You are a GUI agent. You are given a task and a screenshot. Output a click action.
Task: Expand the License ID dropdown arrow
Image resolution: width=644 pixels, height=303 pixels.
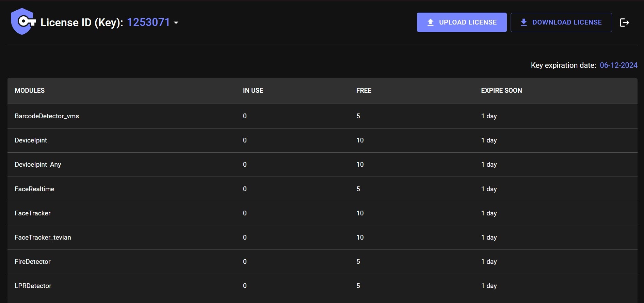point(176,23)
